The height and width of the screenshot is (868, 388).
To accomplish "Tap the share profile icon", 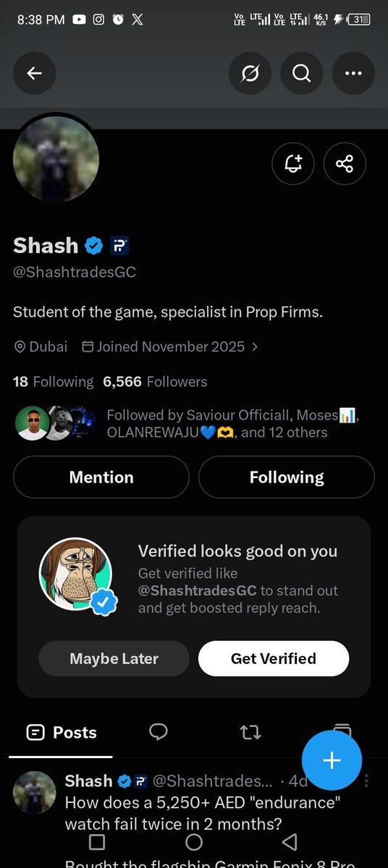I will click(x=345, y=163).
